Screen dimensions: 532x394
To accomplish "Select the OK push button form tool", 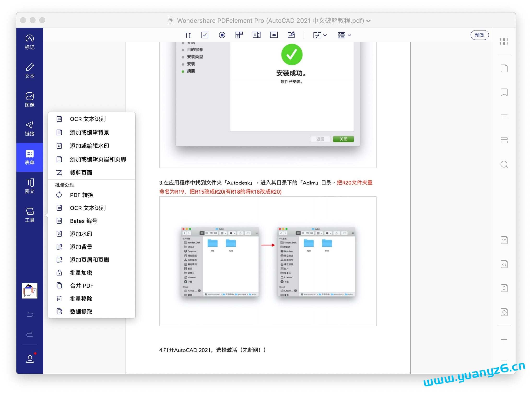I will tap(274, 35).
